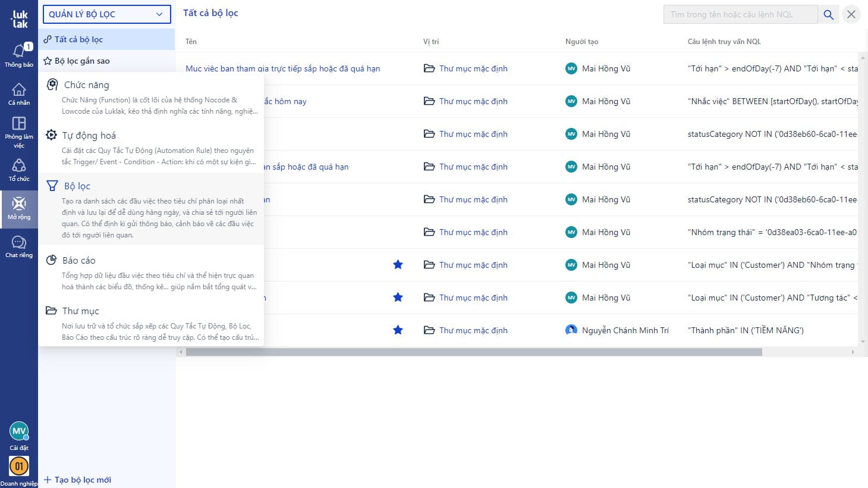Toggle star on the "Loại mục" Tương tác filter row
868x488 pixels.
pyautogui.click(x=398, y=298)
